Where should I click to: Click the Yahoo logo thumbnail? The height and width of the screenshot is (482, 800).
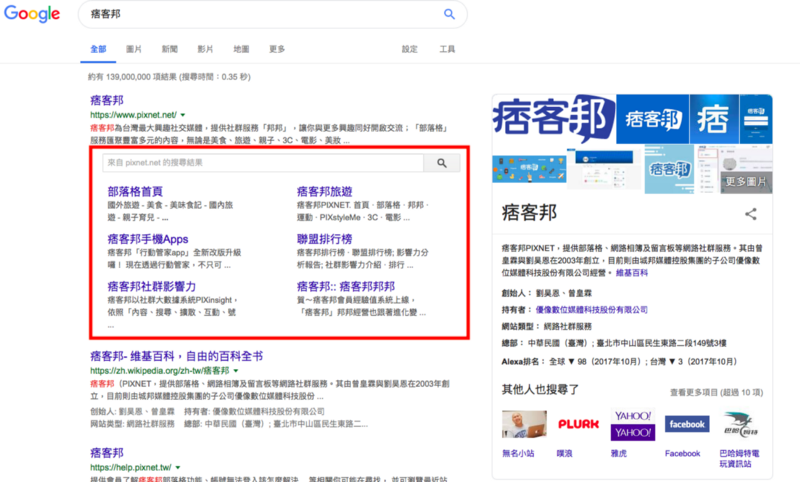633,424
